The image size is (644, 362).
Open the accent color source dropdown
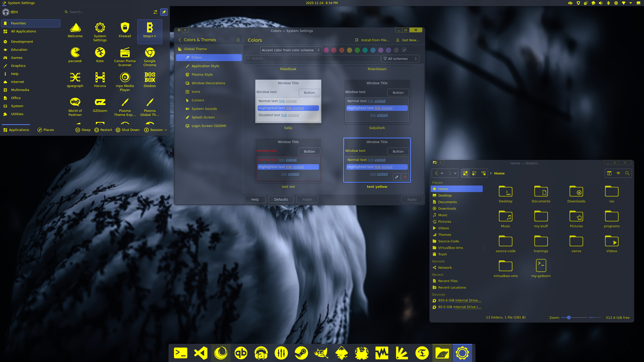coord(291,50)
